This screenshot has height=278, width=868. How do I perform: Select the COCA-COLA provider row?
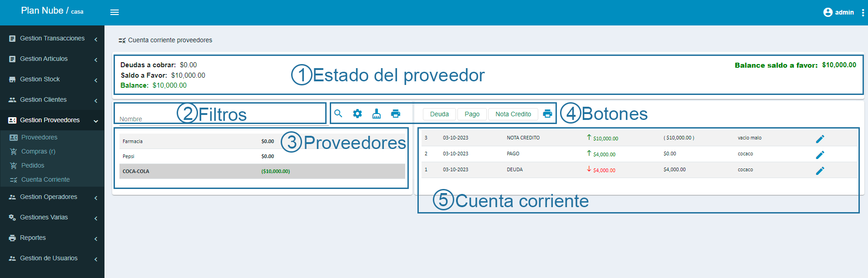pos(262,171)
